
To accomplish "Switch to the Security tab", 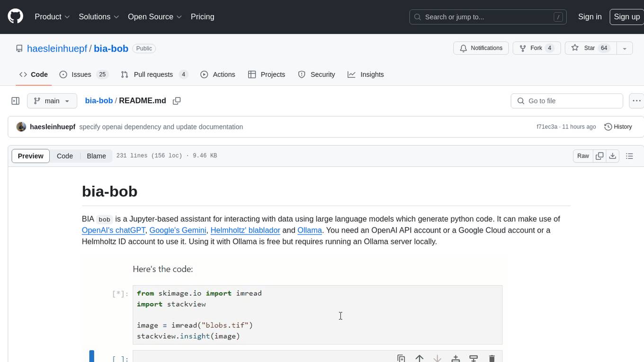I will pos(316,74).
